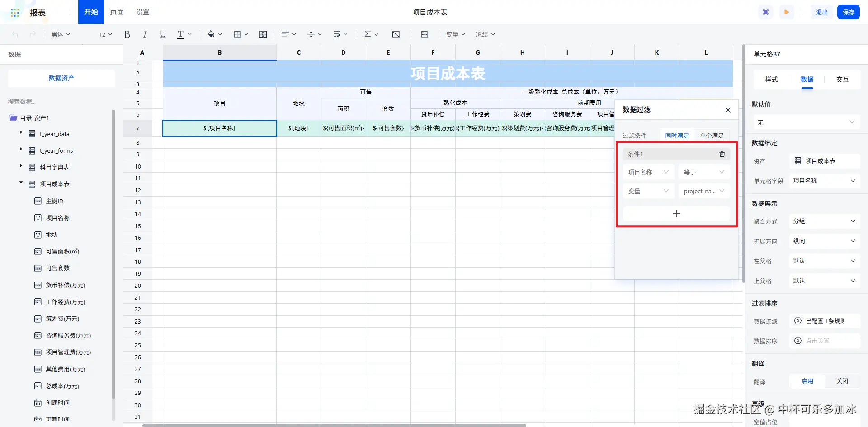
Task: Click the toolbar icon left of 变量
Action: point(424,34)
